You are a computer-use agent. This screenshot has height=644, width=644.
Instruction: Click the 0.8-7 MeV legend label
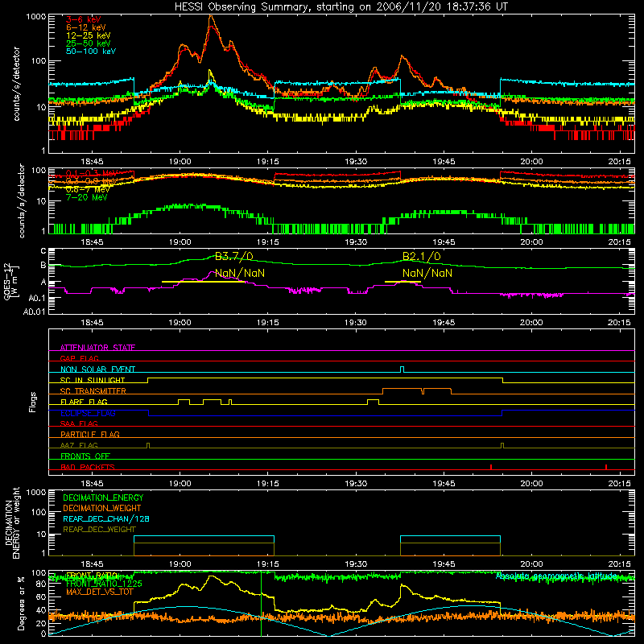(x=88, y=189)
